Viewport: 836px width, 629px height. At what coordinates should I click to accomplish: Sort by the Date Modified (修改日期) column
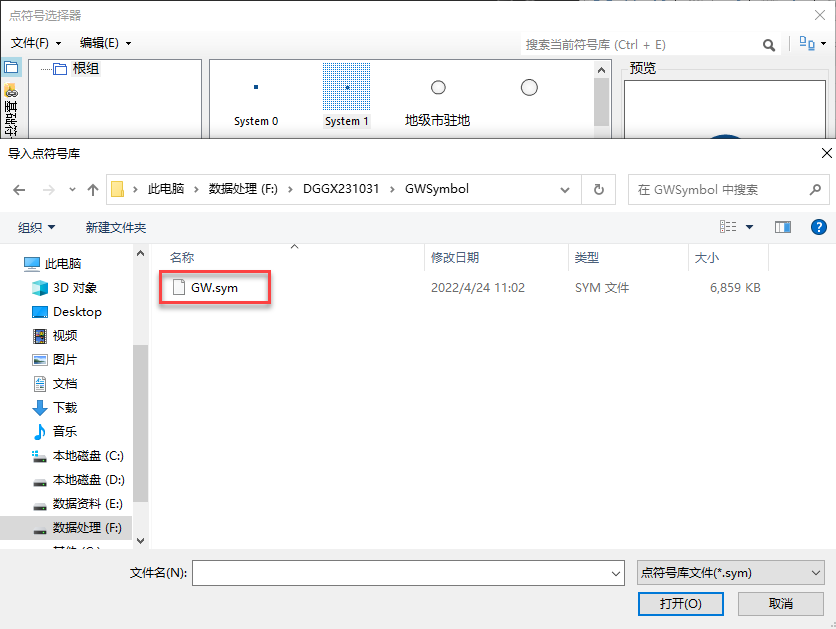454,258
